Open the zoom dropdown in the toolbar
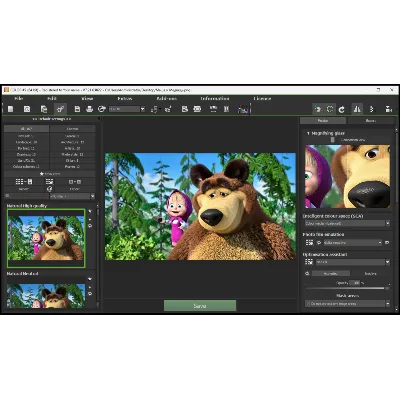Viewport: 400px width, 400px height. [x=127, y=109]
